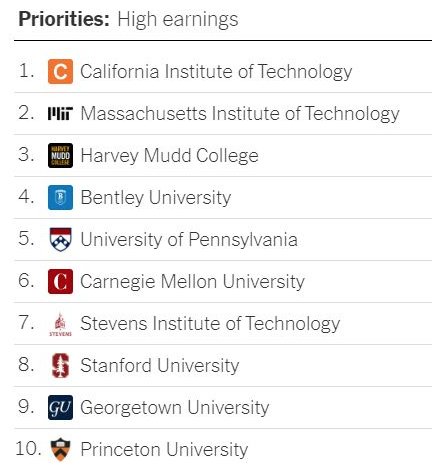Open Massachusetts Institute of Technology link
The image size is (442, 474).
(x=240, y=114)
